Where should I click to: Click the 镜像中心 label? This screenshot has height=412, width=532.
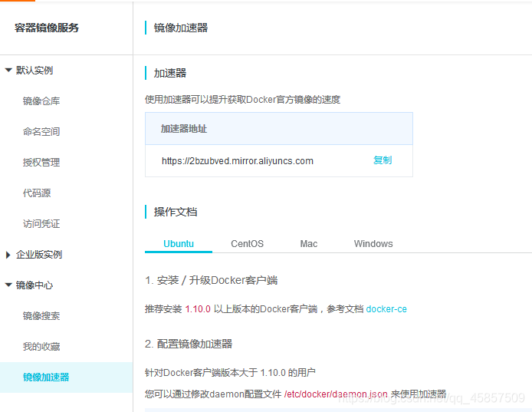pos(34,285)
